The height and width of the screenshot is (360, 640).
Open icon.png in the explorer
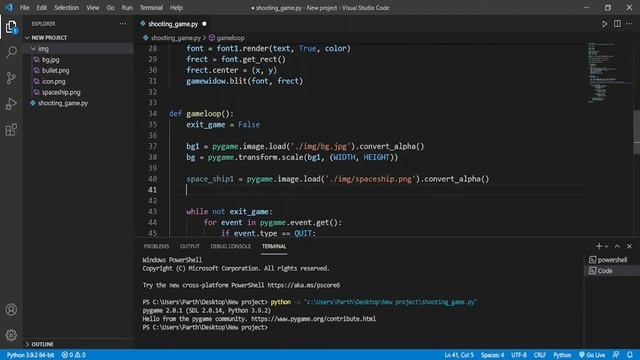53,82
